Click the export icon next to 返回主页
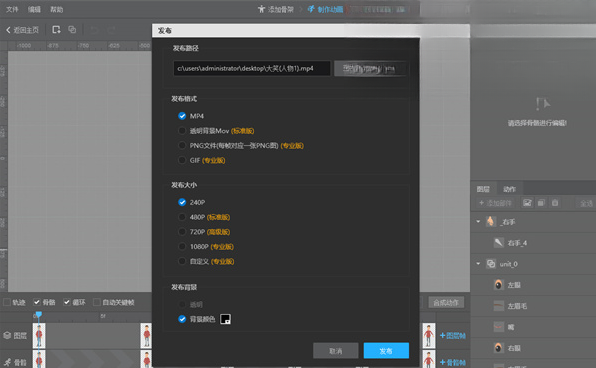This screenshot has width=596, height=368. [56, 30]
